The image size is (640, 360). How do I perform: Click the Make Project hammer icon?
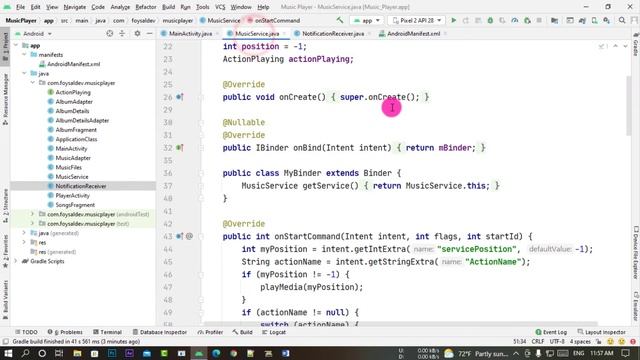[340, 20]
